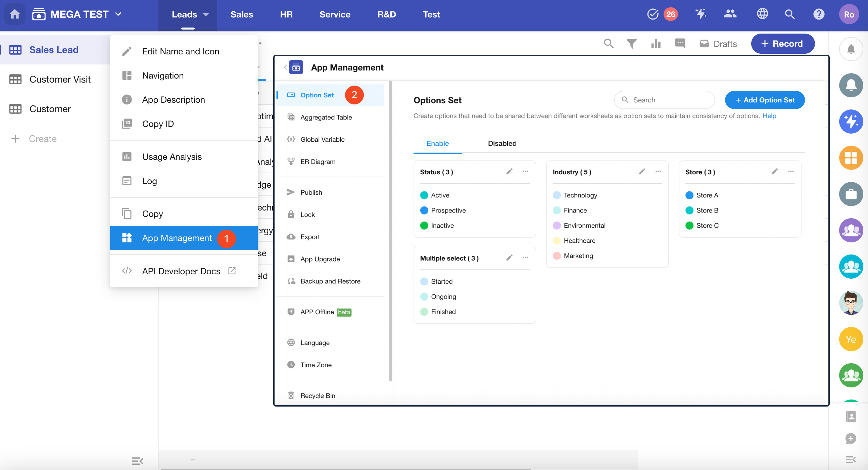Edit the Store option set

(x=774, y=172)
